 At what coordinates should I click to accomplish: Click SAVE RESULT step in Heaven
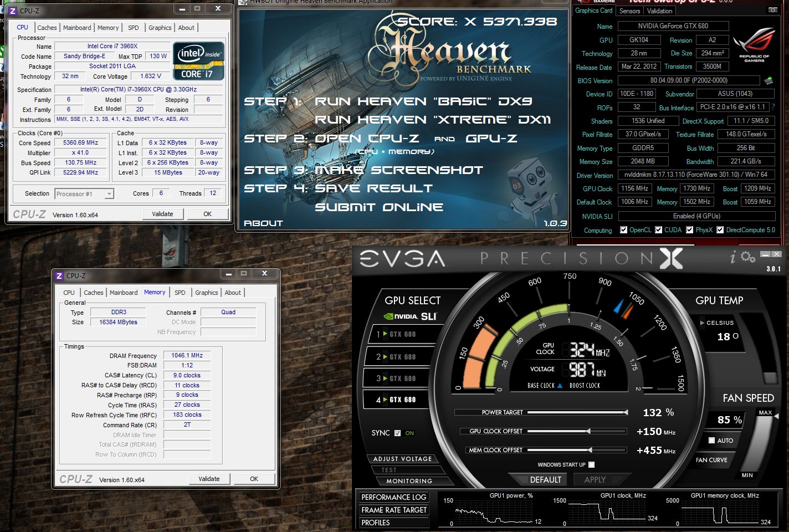373,188
